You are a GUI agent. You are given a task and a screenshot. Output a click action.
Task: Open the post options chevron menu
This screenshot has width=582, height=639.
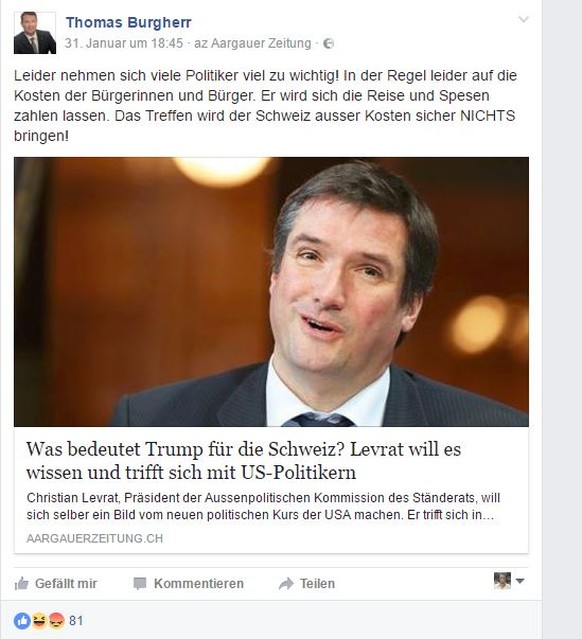click(523, 19)
